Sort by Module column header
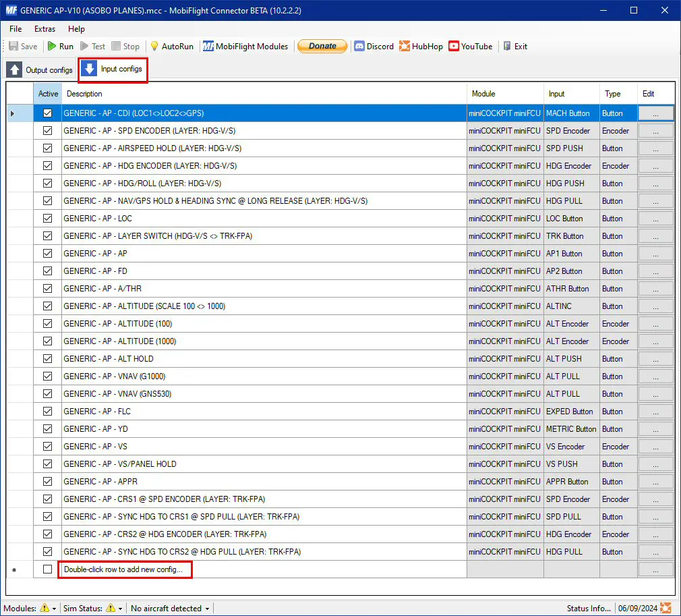 pyautogui.click(x=505, y=94)
